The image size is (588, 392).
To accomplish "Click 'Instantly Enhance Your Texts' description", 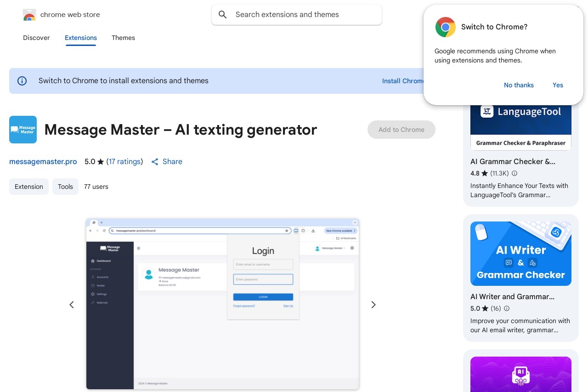I will (519, 190).
